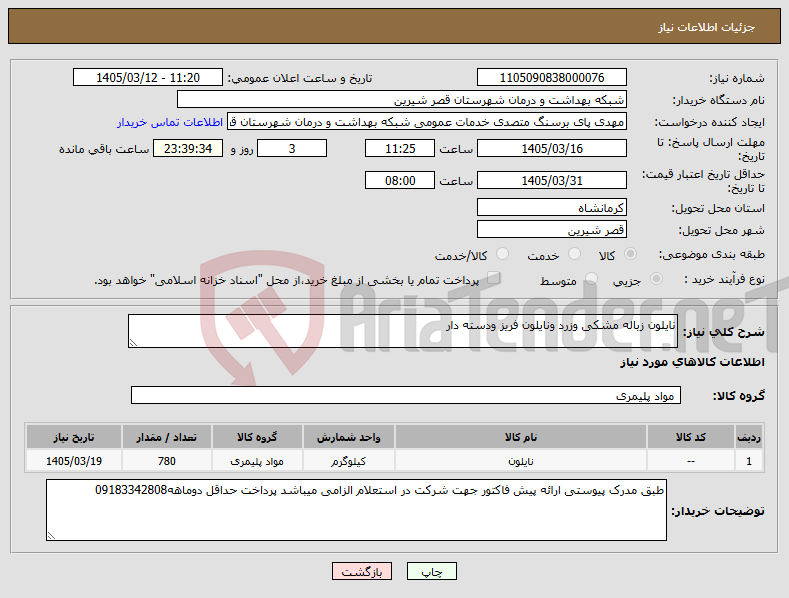Click the نام کالا column header
The width and height of the screenshot is (789, 598).
point(521,437)
